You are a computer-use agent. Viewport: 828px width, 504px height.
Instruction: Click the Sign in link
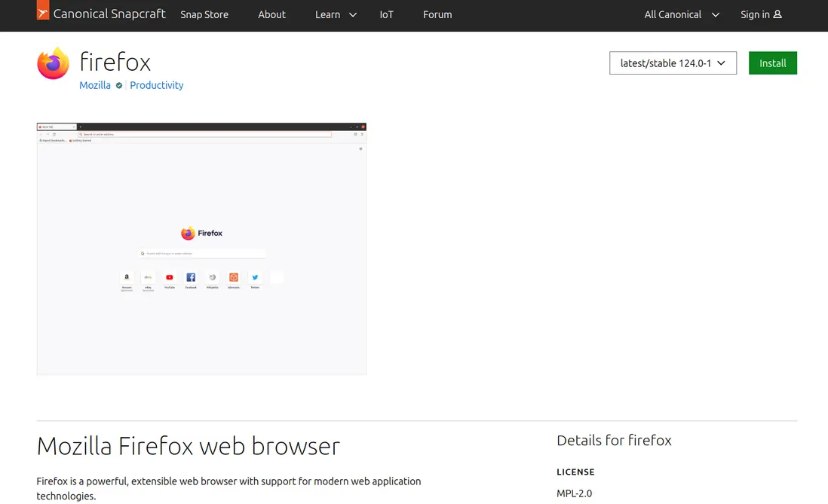point(760,15)
